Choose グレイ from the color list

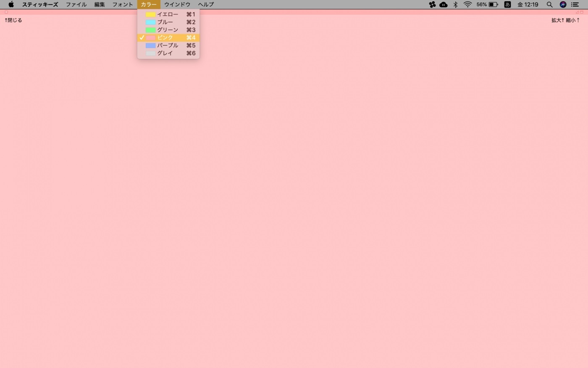168,53
